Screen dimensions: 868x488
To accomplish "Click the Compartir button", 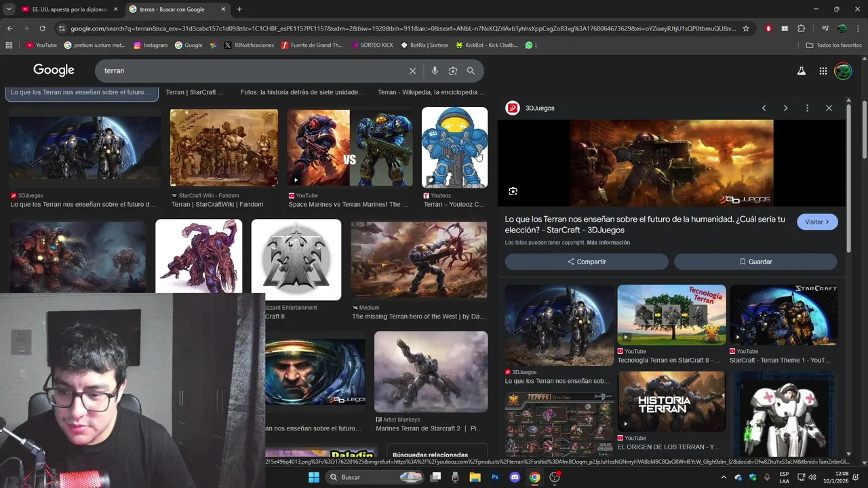I will (587, 262).
